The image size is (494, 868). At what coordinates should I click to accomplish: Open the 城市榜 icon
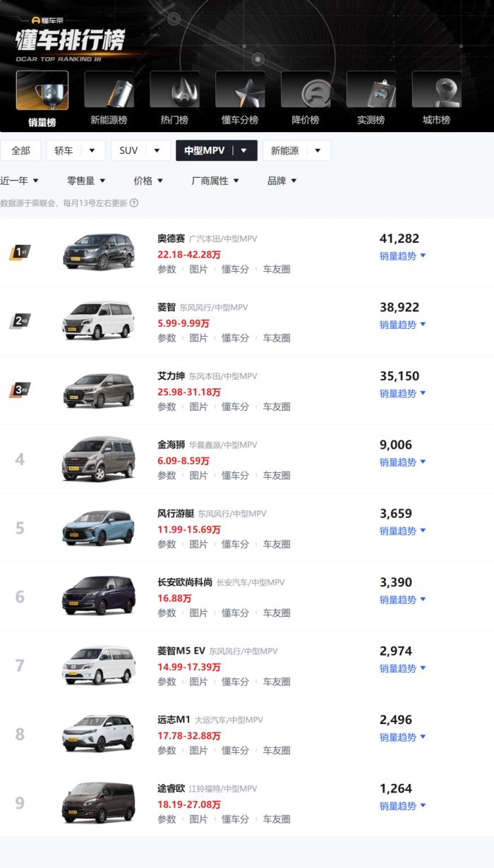click(x=437, y=90)
